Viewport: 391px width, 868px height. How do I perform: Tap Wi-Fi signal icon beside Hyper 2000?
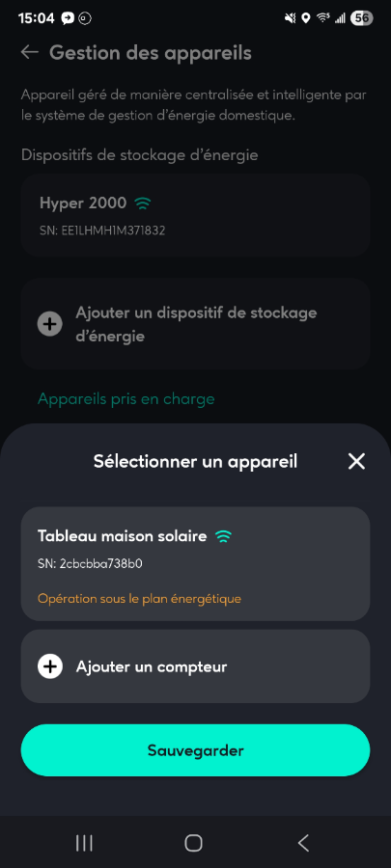[x=143, y=203]
